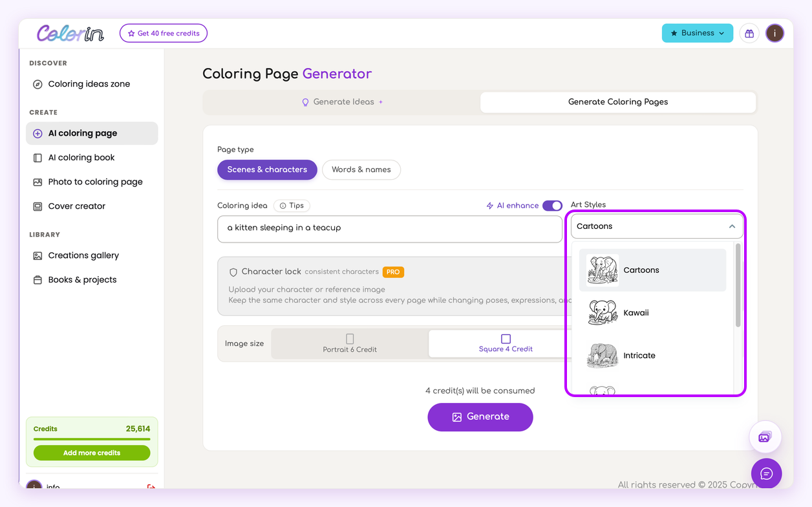Screen dimensions: 812x507
Task: Open Tips for coloring idea
Action: 292,206
